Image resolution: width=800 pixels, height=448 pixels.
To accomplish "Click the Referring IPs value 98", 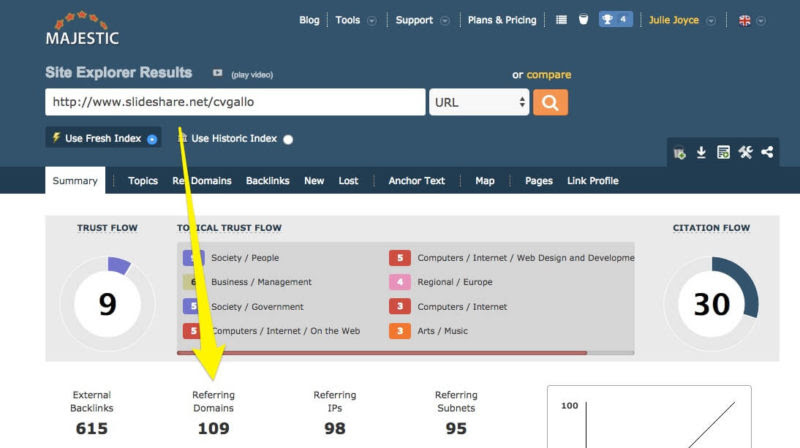I will click(335, 429).
